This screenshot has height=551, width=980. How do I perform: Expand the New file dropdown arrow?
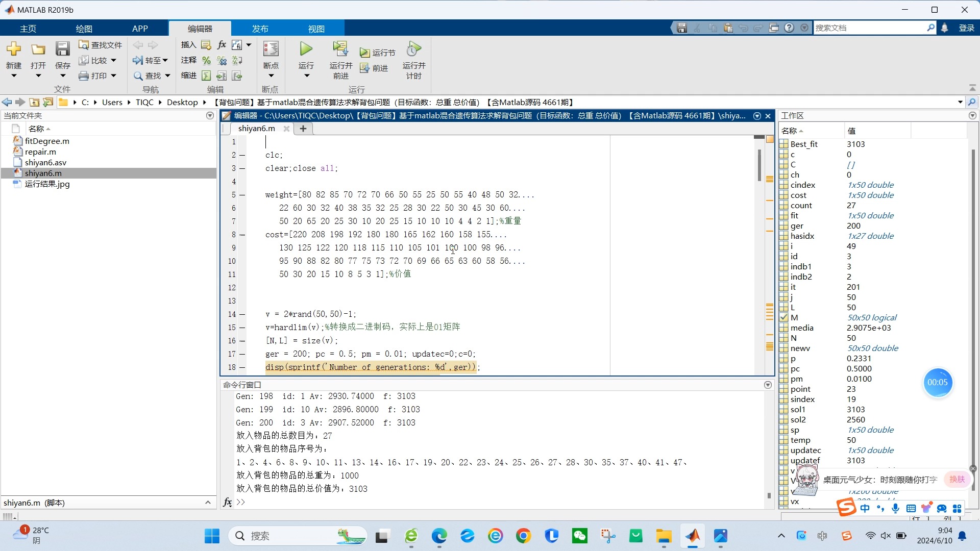click(x=14, y=76)
